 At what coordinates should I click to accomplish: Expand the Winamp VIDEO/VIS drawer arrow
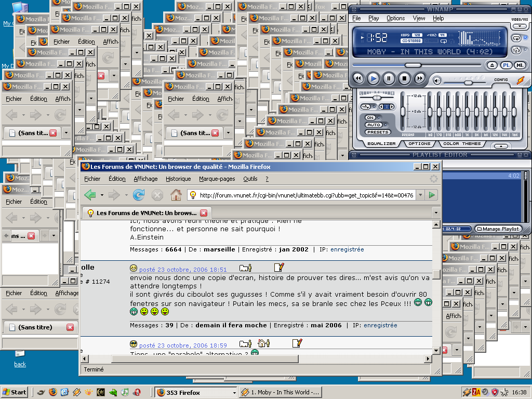(520, 26)
